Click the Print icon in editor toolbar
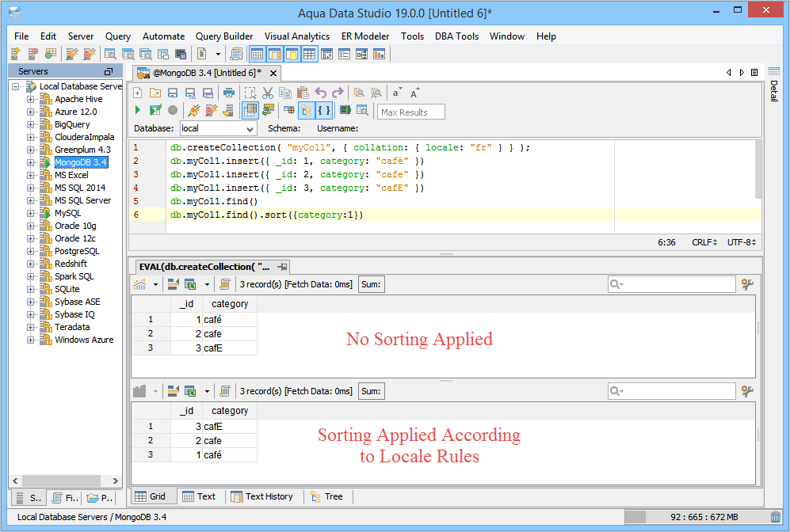 pyautogui.click(x=229, y=93)
